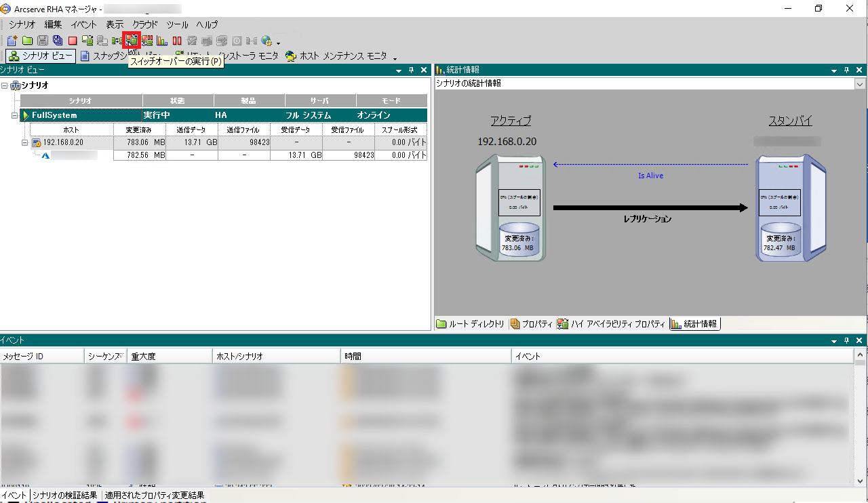Open the クラウド menu
Screen dimensions: 868x503
point(144,24)
